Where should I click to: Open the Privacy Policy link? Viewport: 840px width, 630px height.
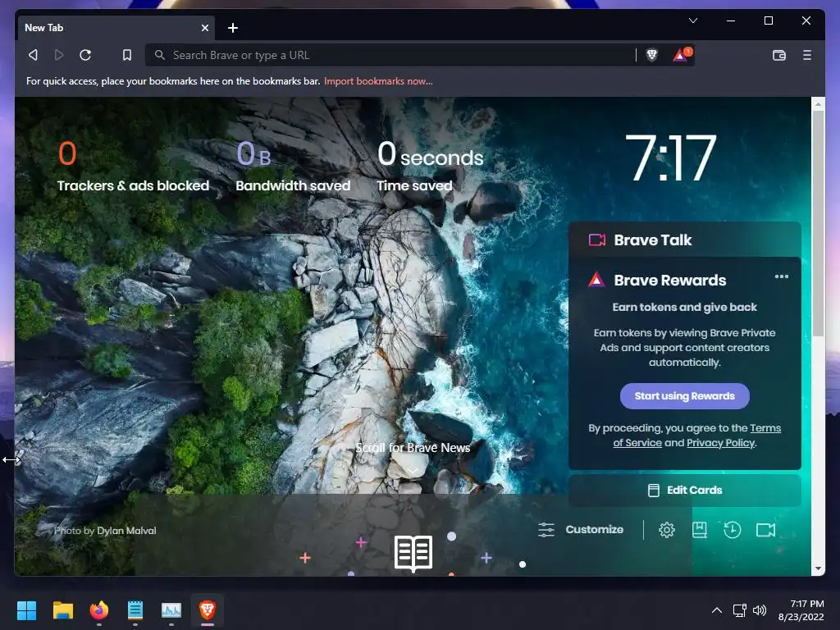[x=720, y=443]
